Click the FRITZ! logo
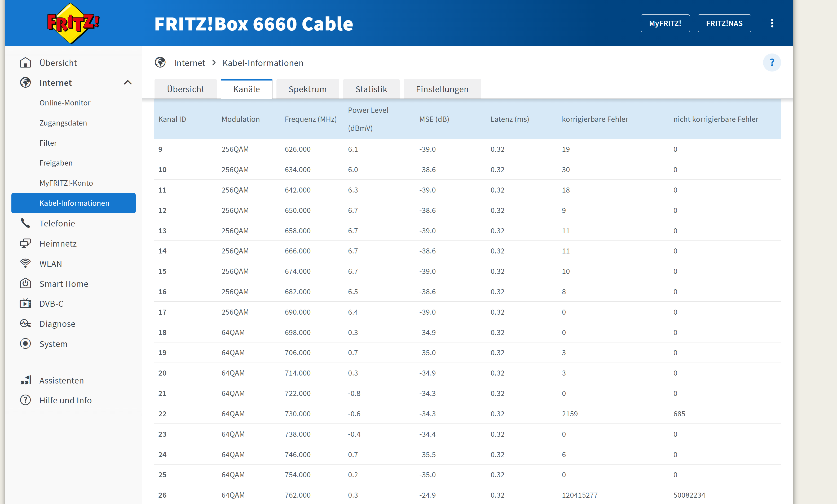This screenshot has width=837, height=504. [73, 23]
